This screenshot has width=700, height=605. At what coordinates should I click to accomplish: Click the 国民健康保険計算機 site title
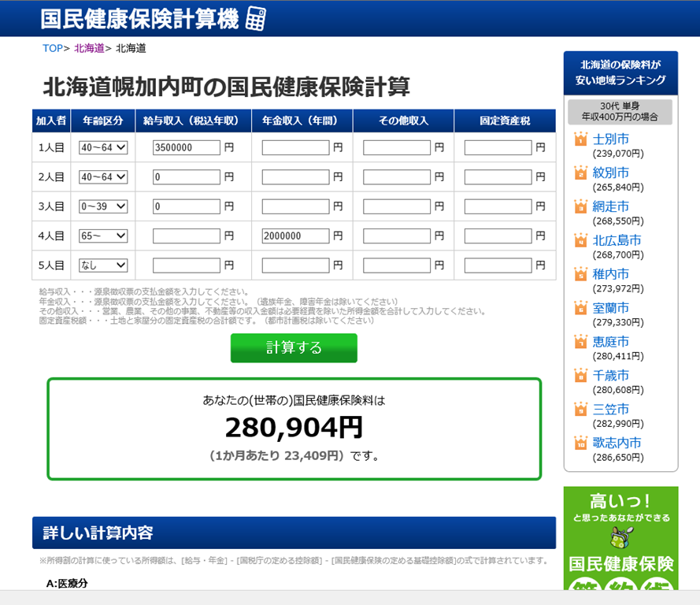pyautogui.click(x=139, y=19)
